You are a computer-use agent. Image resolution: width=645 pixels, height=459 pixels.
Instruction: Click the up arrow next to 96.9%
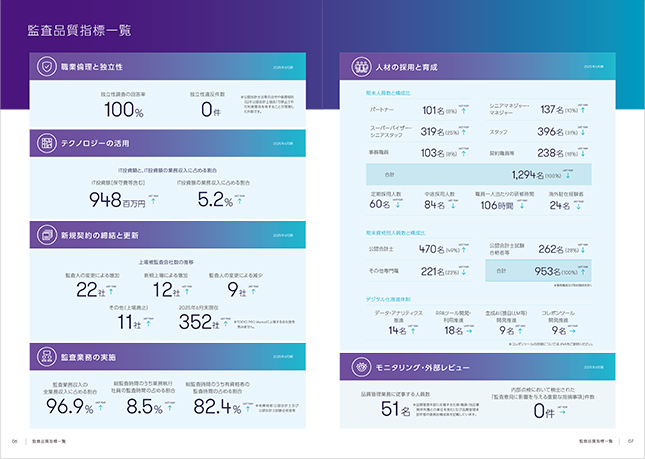point(98,411)
